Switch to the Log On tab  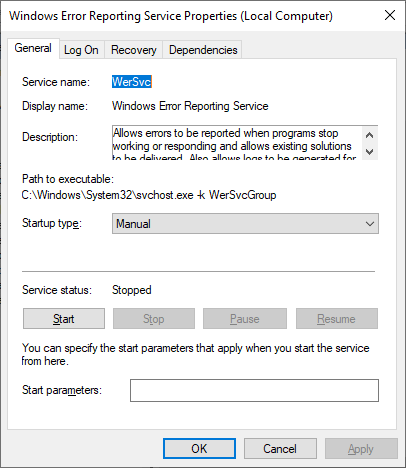[x=81, y=50]
